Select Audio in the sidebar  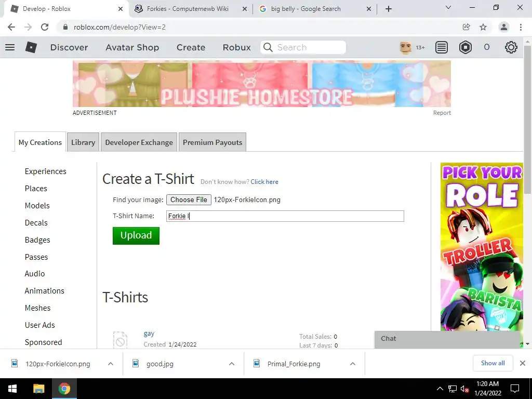pos(35,273)
